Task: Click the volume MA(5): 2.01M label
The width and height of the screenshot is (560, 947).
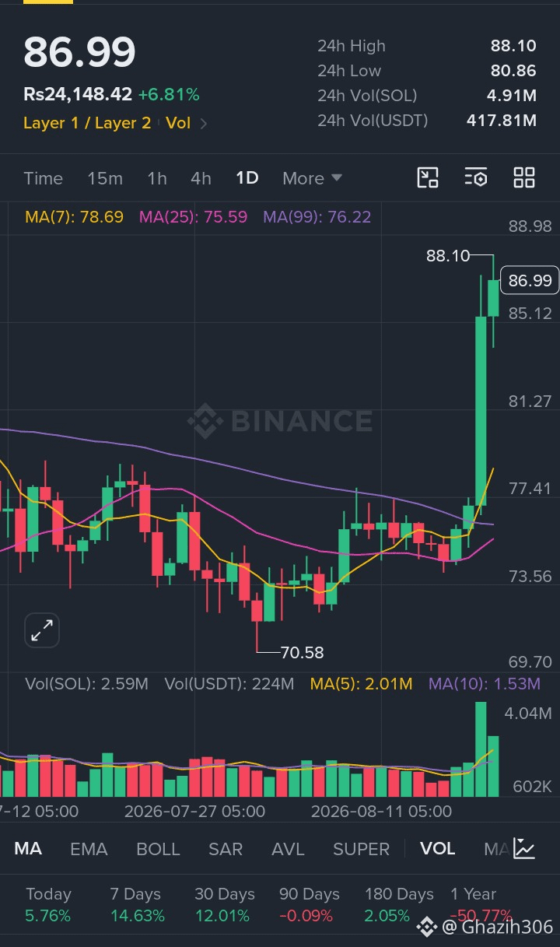Action: pyautogui.click(x=361, y=684)
